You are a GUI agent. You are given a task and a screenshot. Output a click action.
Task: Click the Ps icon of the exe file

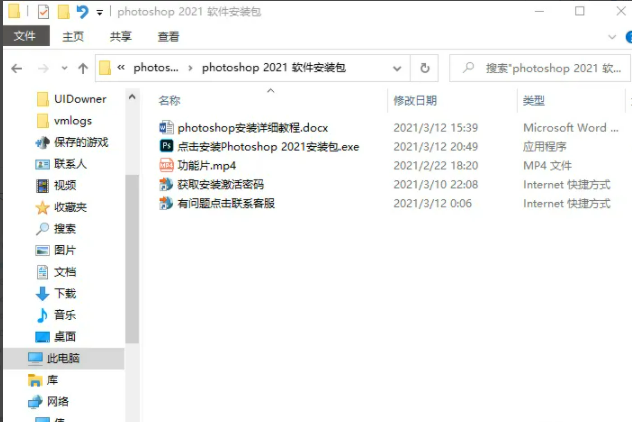(x=166, y=146)
